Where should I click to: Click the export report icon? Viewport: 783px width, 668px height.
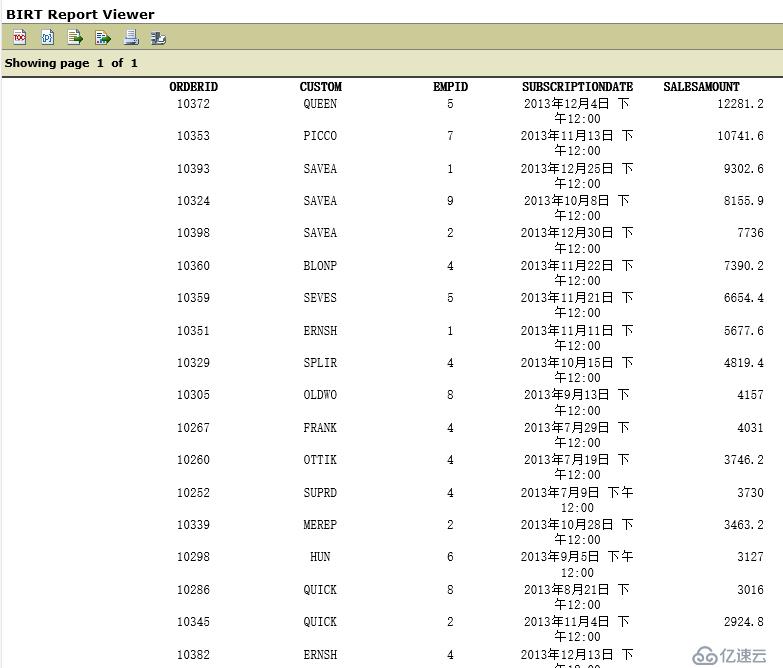pyautogui.click(x=103, y=37)
